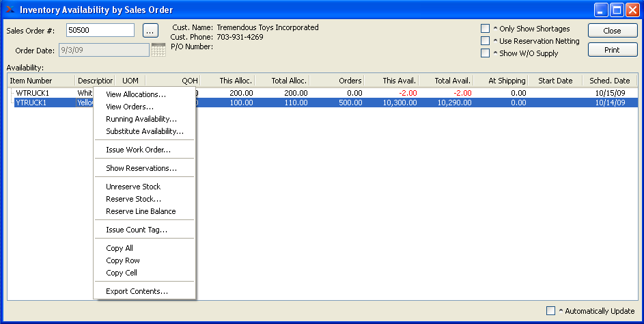Sort by the Sched. Date column header
Screen dimensions: 644x324
pos(609,81)
